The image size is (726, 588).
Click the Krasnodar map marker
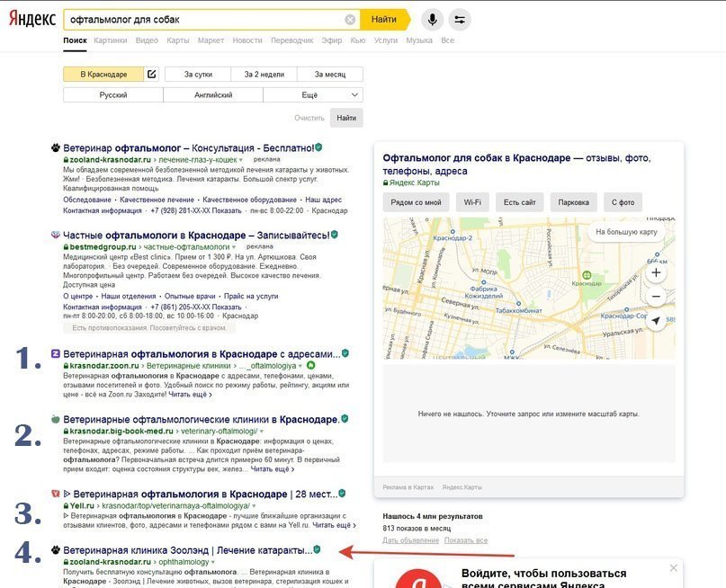[587, 275]
